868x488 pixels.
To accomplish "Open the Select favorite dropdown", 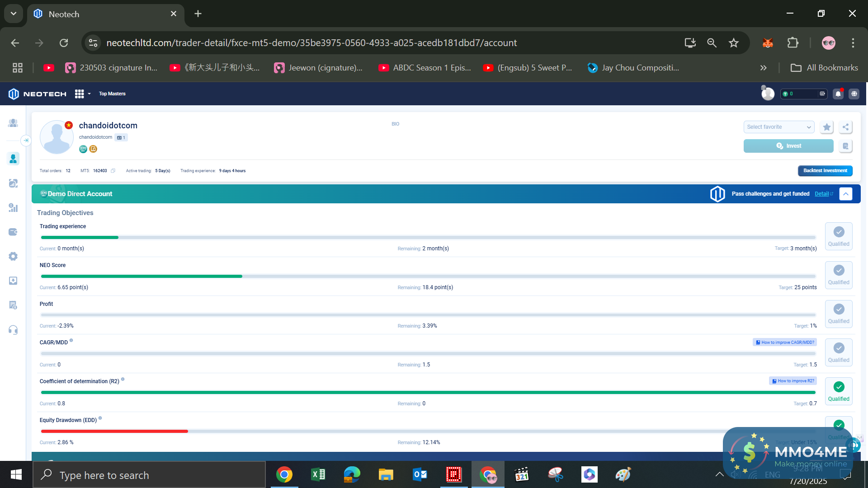I will tap(778, 127).
